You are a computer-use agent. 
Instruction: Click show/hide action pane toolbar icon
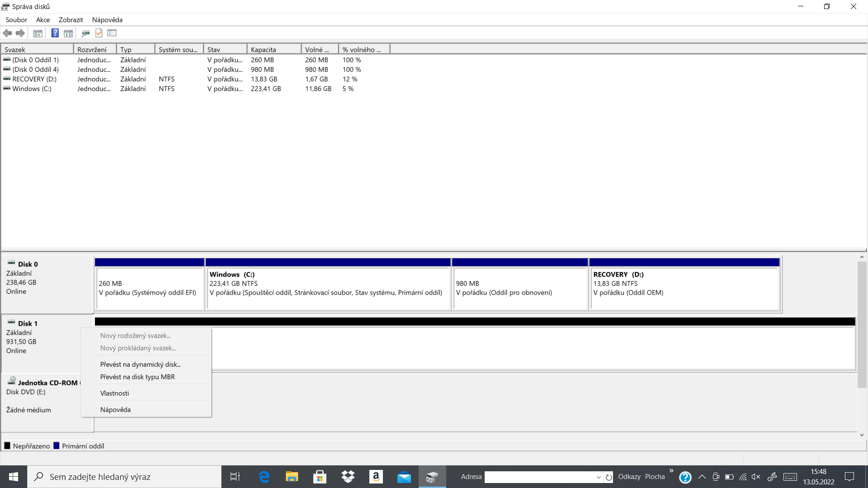tap(68, 33)
